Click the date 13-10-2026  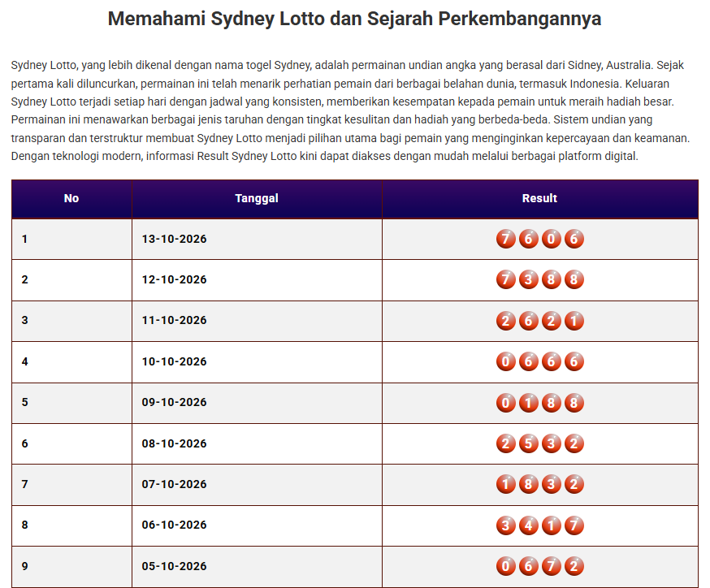[175, 239]
